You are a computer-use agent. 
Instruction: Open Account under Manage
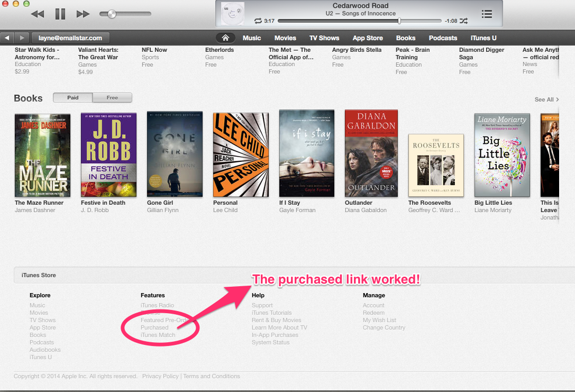[373, 305]
